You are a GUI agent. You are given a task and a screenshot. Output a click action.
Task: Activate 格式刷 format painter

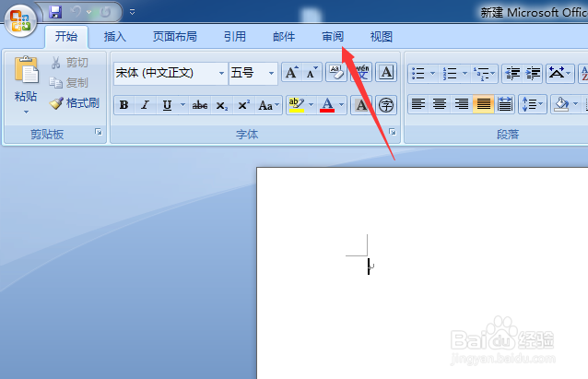tap(75, 102)
